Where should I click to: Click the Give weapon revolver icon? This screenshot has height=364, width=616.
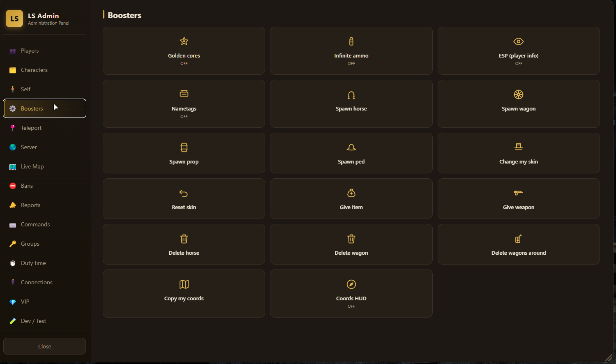(x=518, y=193)
